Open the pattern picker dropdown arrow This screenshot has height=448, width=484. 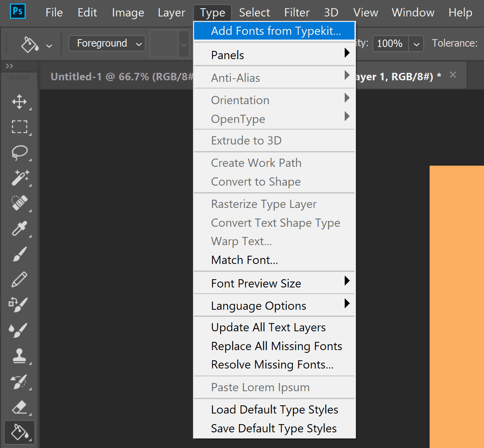point(184,44)
